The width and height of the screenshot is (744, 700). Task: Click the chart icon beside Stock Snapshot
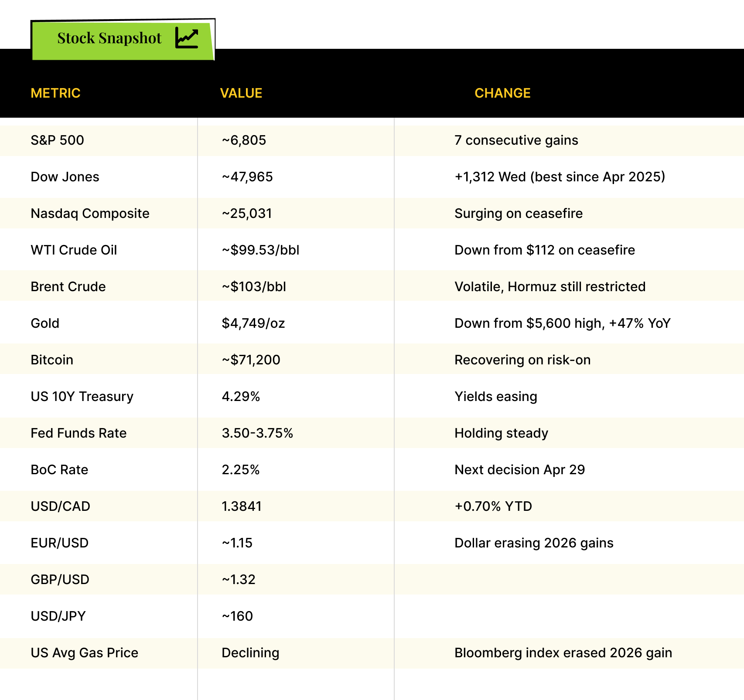tap(187, 37)
